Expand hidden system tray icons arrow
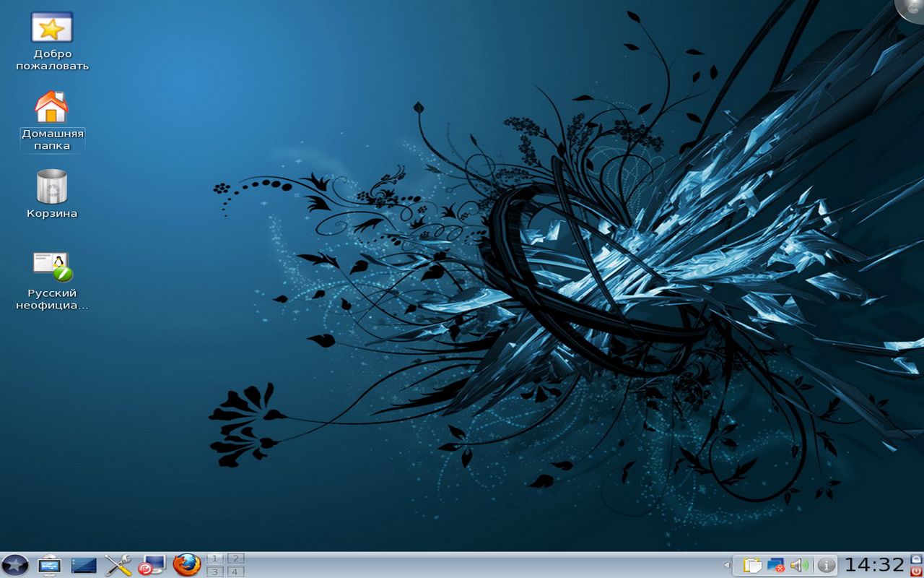The height and width of the screenshot is (578, 924). pyautogui.click(x=727, y=565)
